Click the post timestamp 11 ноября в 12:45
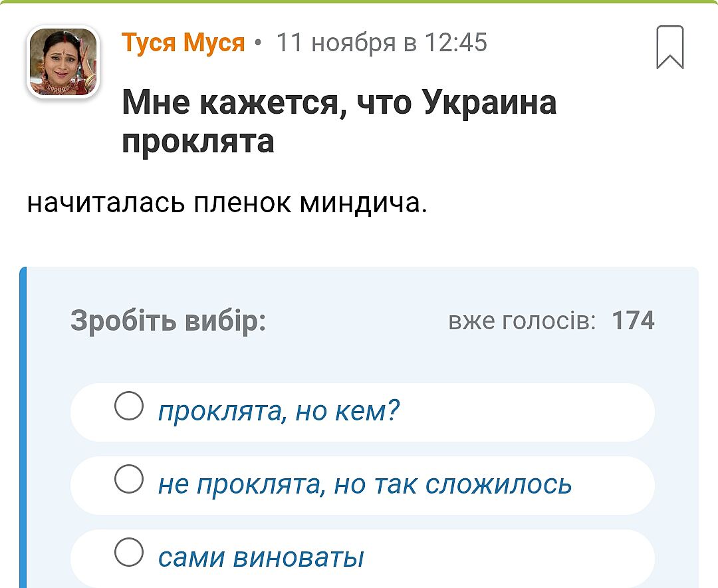 click(x=381, y=43)
